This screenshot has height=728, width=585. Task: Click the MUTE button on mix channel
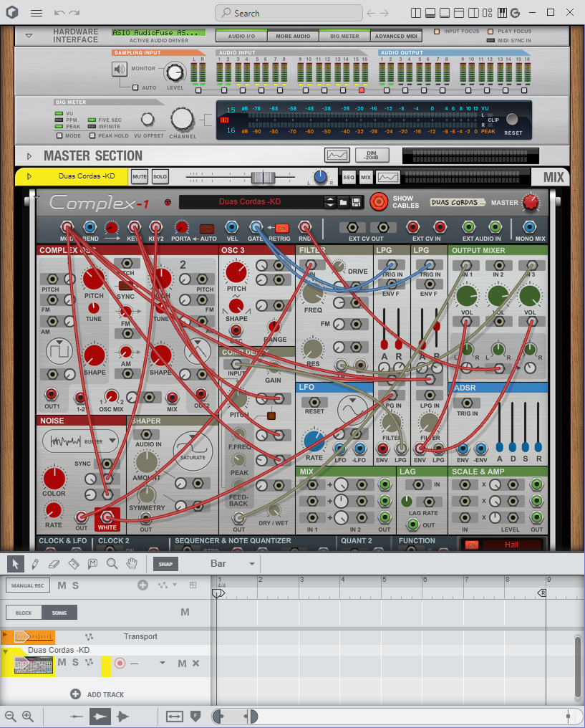pyautogui.click(x=140, y=176)
